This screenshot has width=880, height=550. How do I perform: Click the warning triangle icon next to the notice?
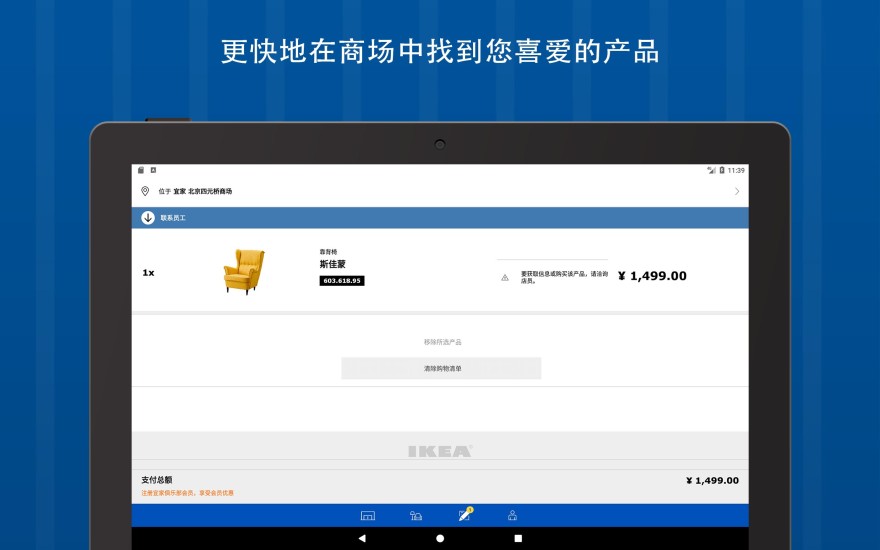[x=505, y=277]
